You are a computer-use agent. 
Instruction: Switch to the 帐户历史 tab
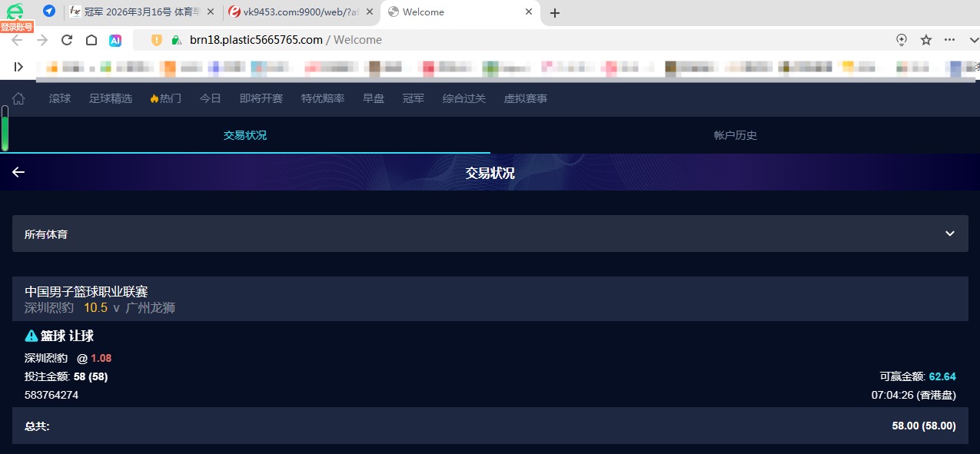point(735,135)
